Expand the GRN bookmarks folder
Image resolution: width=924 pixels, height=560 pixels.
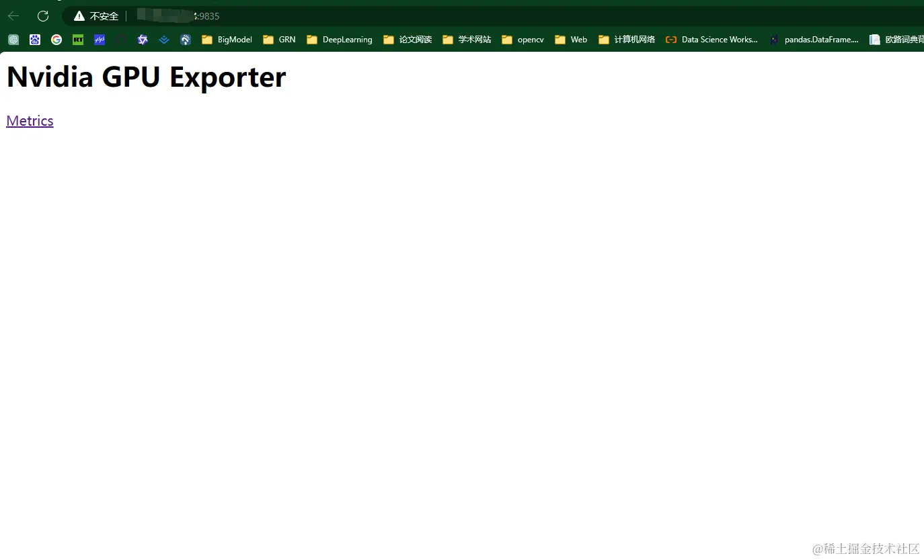(x=279, y=40)
